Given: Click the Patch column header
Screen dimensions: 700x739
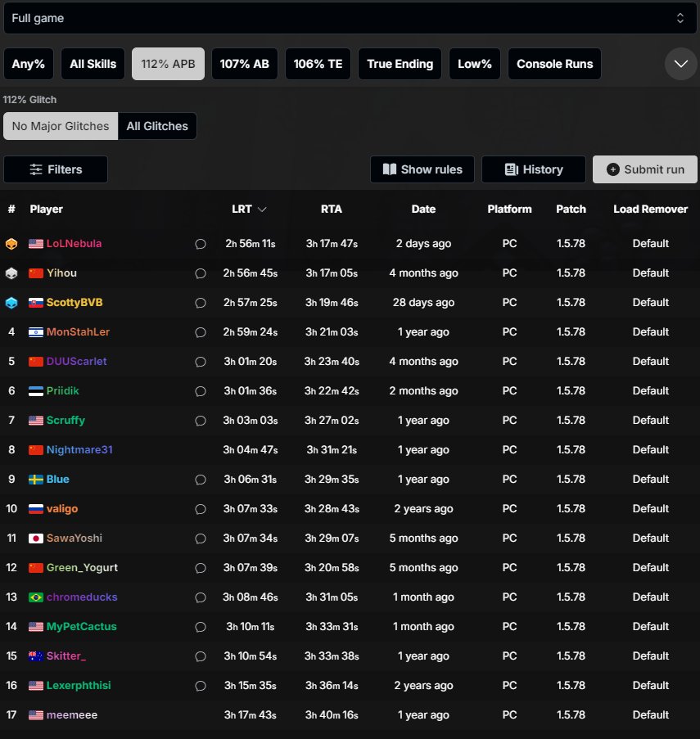Looking at the screenshot, I should click(x=571, y=210).
